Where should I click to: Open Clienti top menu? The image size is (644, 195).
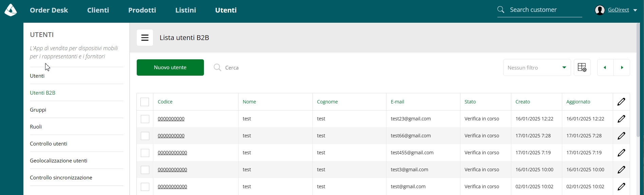click(x=98, y=10)
